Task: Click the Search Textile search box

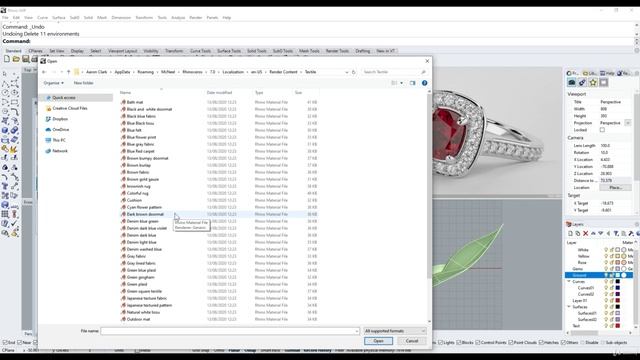Action: (x=394, y=72)
